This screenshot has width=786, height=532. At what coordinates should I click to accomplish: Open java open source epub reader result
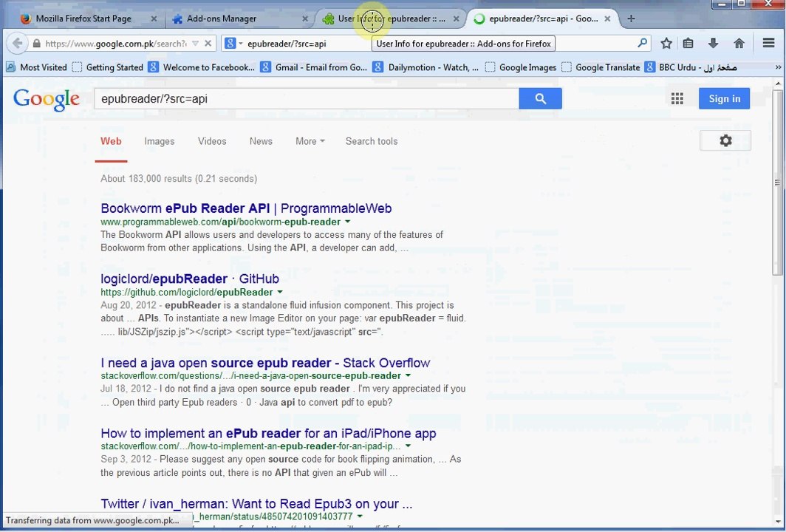[x=265, y=363]
